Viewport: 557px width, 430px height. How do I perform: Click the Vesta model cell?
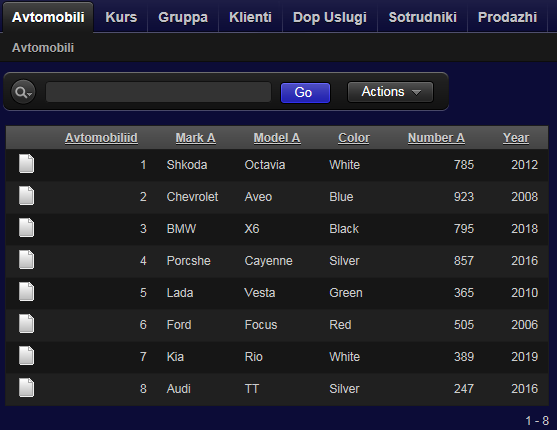tap(260, 293)
